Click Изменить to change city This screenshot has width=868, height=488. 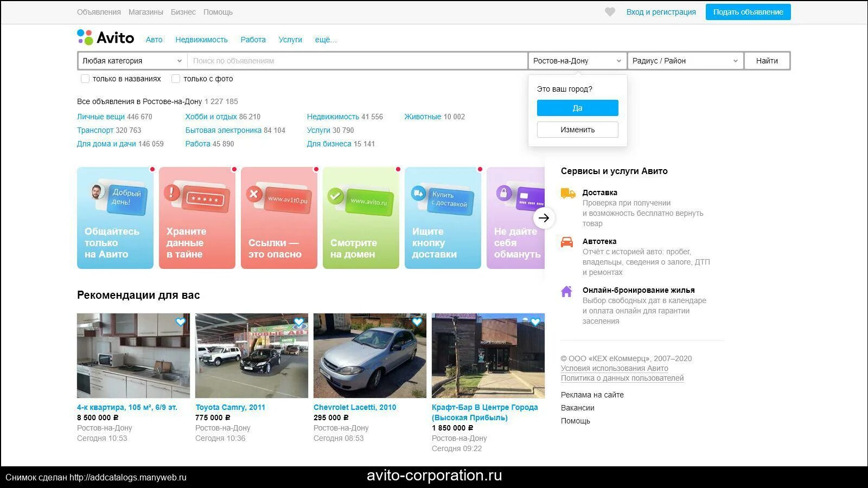578,130
